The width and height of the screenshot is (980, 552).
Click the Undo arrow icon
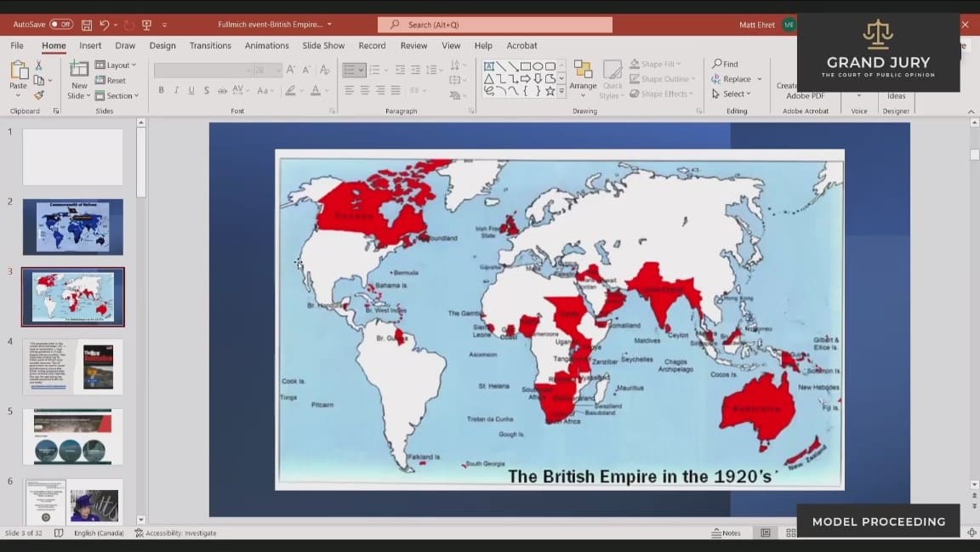[105, 25]
